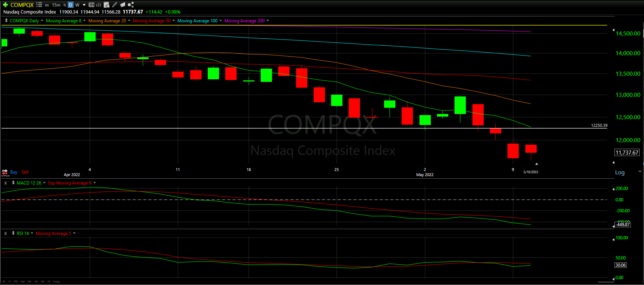Switch to the monthly 'm' timeframe
Screen dimensions: 644x285
(x=47, y=5)
